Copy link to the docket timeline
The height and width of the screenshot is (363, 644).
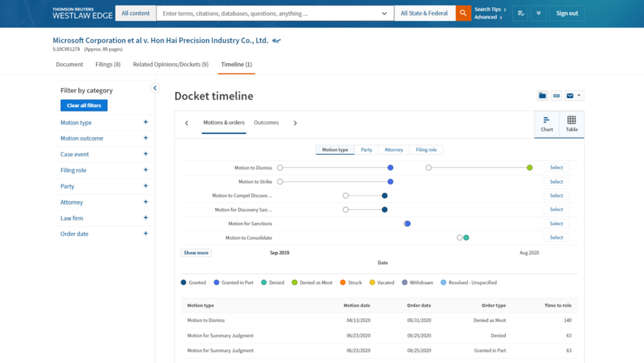pos(556,95)
